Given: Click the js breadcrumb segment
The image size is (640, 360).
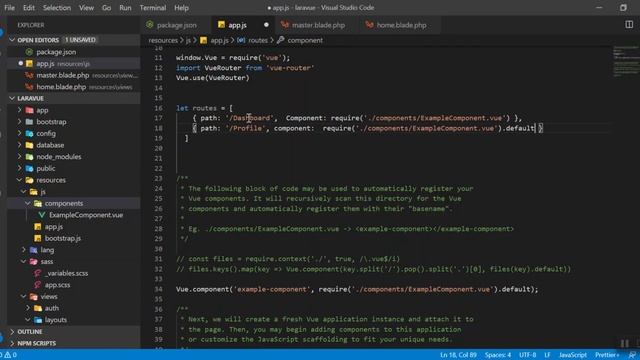Looking at the screenshot, I should click(188, 40).
